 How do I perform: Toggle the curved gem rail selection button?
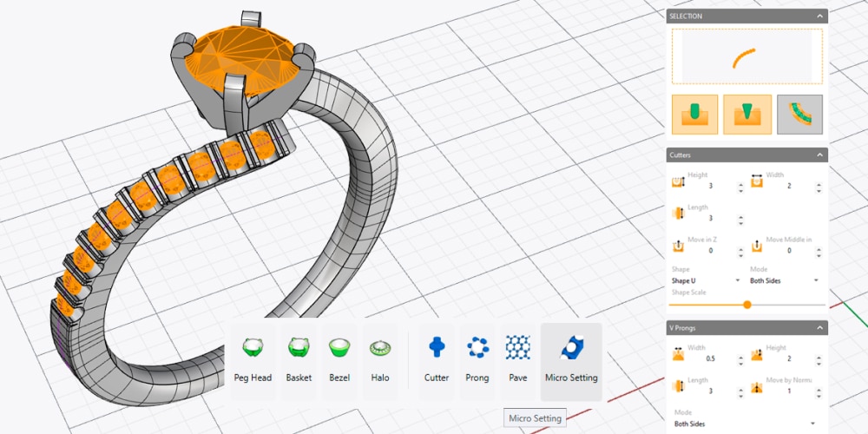pyautogui.click(x=799, y=115)
